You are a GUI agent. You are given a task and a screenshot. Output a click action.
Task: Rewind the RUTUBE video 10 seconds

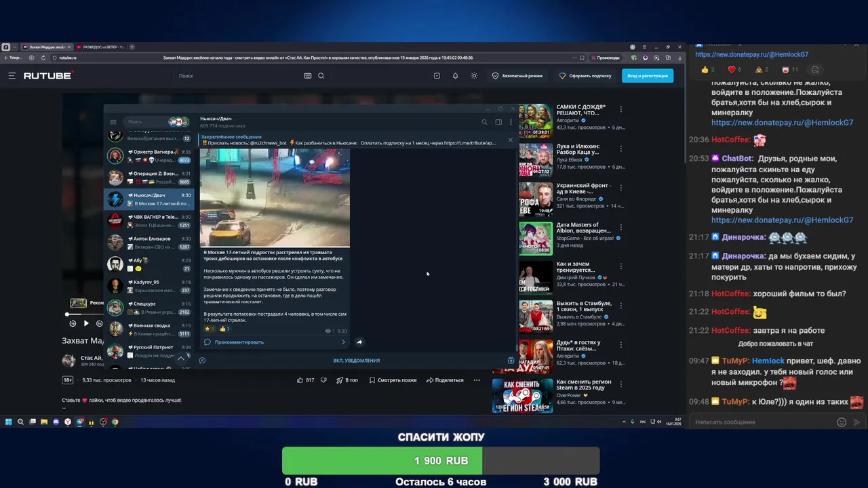coord(73,323)
